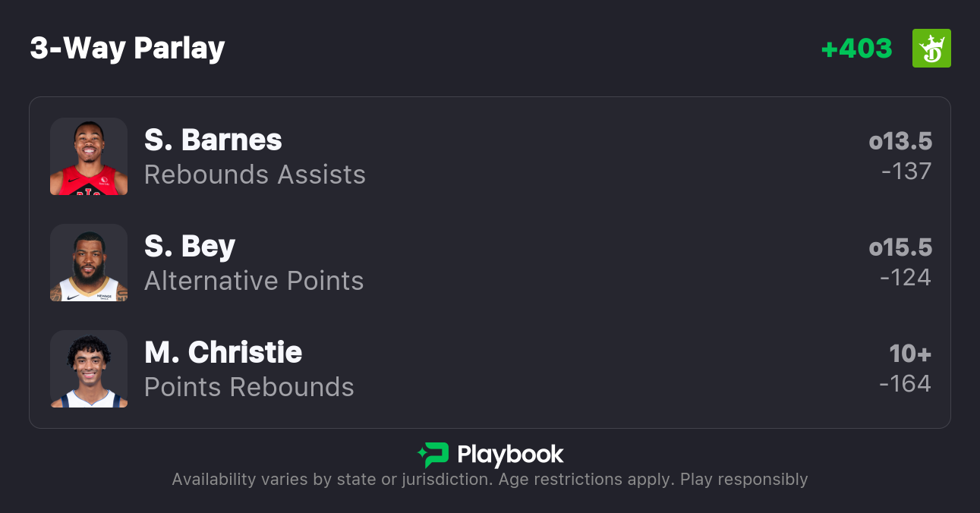The height and width of the screenshot is (513, 980).
Task: Select the Rebounds Assists market label
Action: click(x=255, y=175)
